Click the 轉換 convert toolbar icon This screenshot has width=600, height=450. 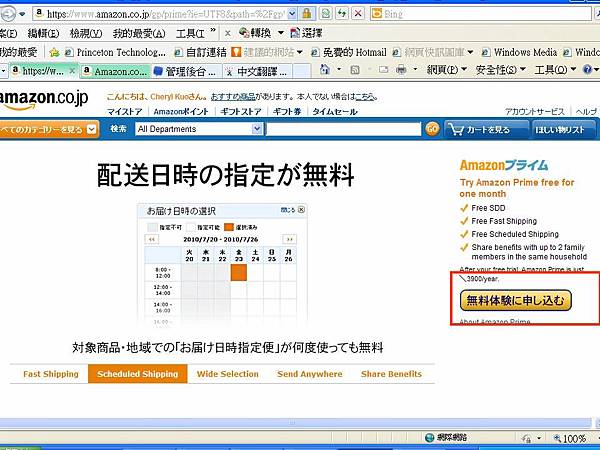pyautogui.click(x=244, y=33)
